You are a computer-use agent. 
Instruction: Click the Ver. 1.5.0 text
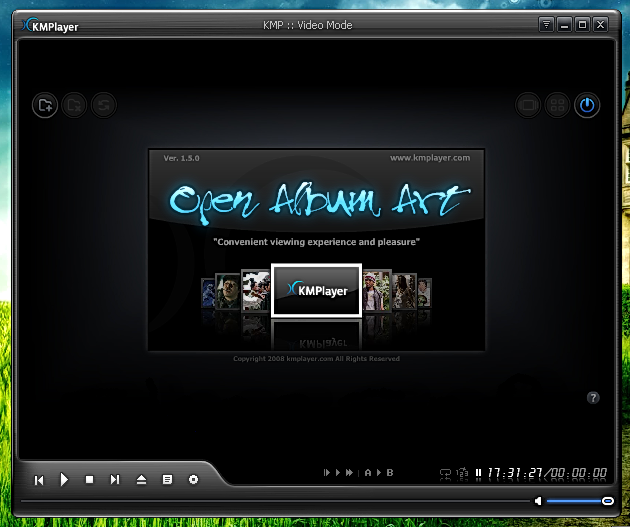(x=181, y=158)
